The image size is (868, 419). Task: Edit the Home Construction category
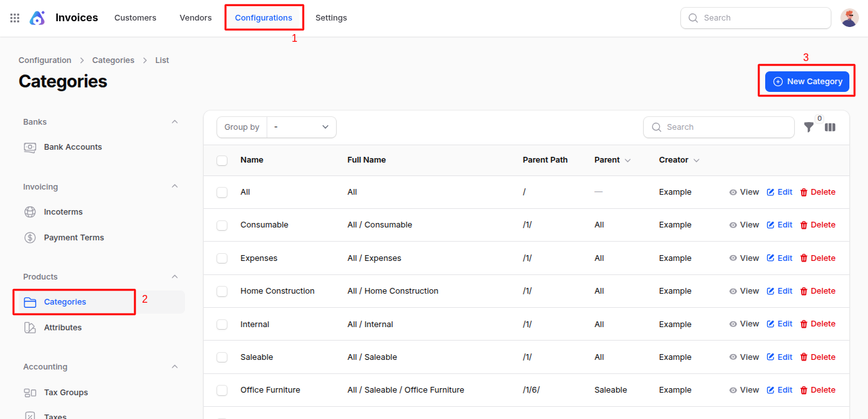point(779,291)
